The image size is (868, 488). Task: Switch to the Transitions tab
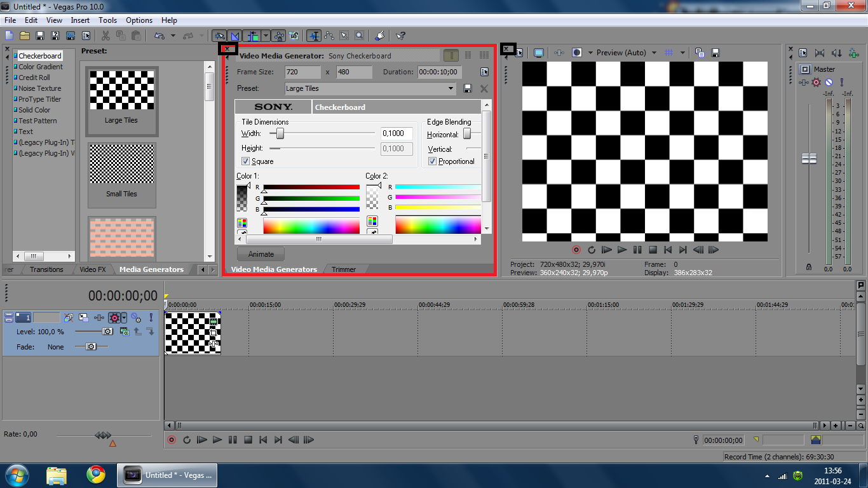tap(47, 269)
